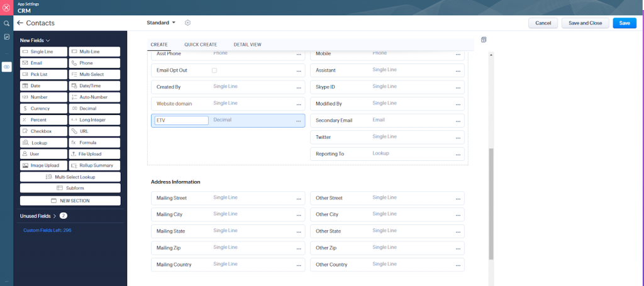Click the ETV field name input
The image size is (644, 286).
181,121
